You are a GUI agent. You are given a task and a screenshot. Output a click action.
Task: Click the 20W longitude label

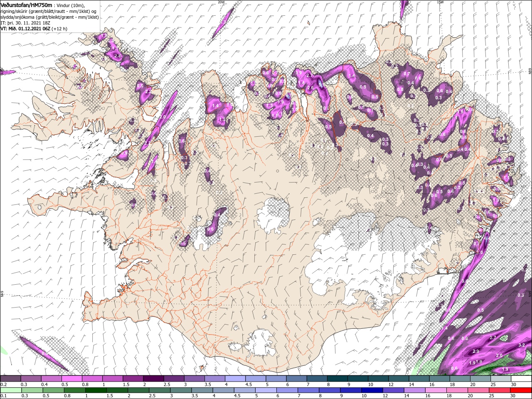click(x=221, y=2)
